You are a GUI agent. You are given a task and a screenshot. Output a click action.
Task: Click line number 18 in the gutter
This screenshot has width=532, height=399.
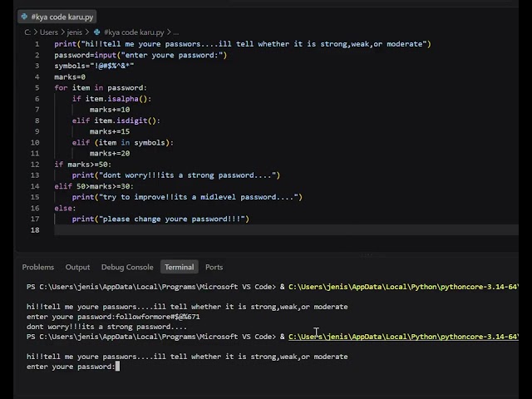coord(35,230)
